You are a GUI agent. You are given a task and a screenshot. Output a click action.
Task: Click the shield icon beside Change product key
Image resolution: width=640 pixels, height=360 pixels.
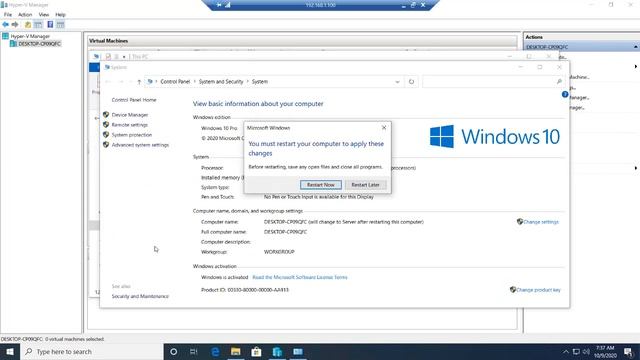click(x=513, y=289)
